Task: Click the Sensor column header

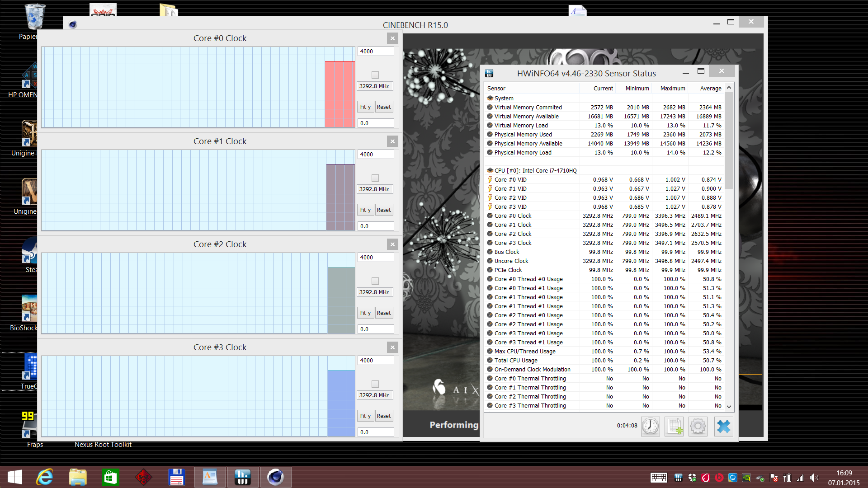Action: (x=533, y=89)
